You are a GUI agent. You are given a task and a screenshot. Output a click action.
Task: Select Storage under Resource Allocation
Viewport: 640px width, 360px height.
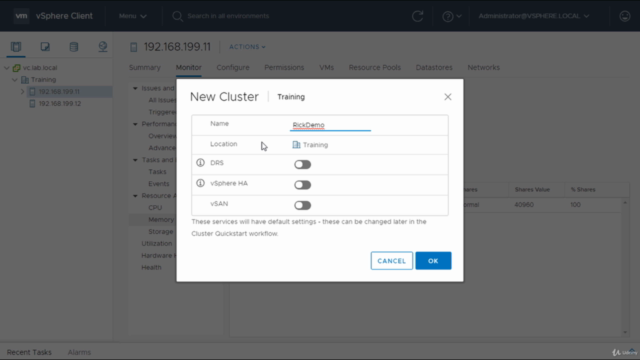[161, 232]
